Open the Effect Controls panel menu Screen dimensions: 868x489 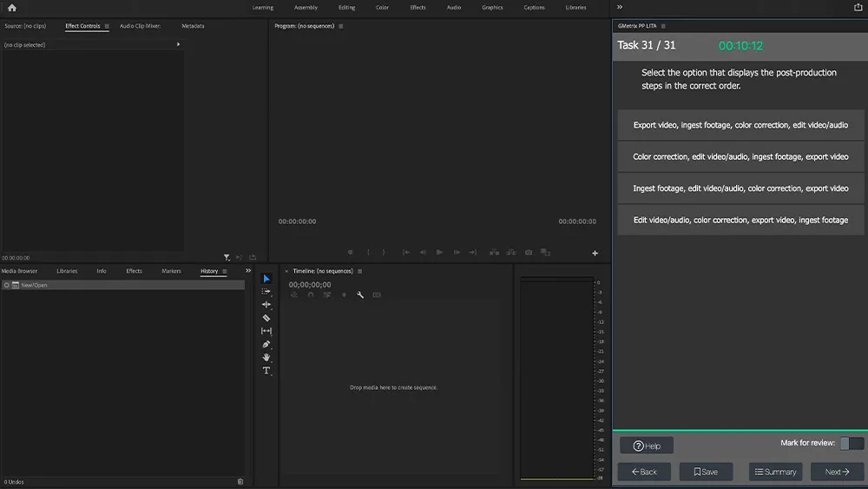[x=107, y=26]
